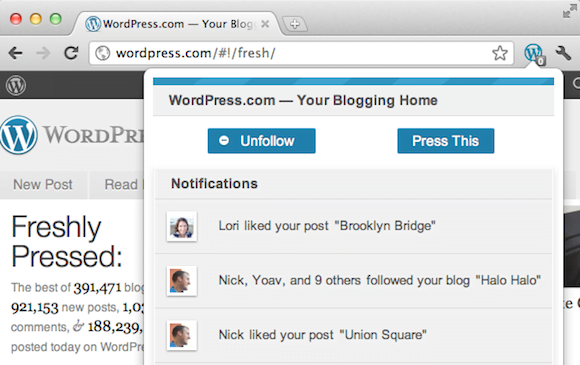Click the globe site info icon

click(x=102, y=53)
